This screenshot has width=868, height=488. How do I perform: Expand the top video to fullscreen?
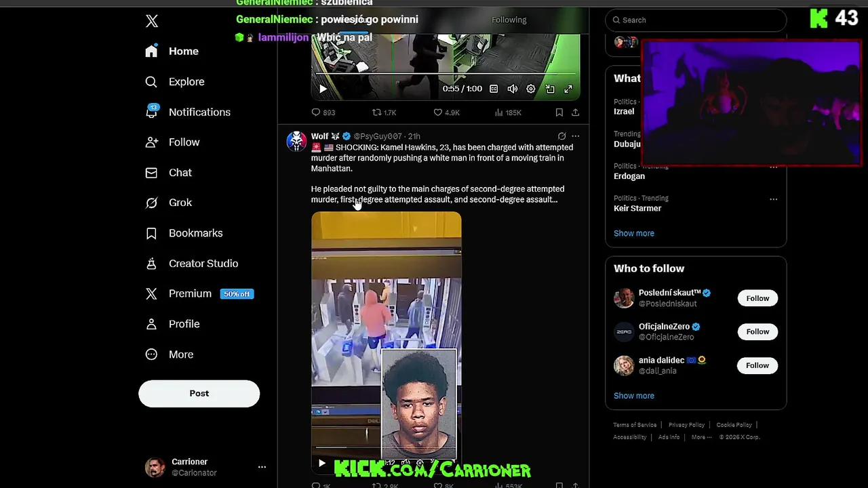pyautogui.click(x=568, y=89)
